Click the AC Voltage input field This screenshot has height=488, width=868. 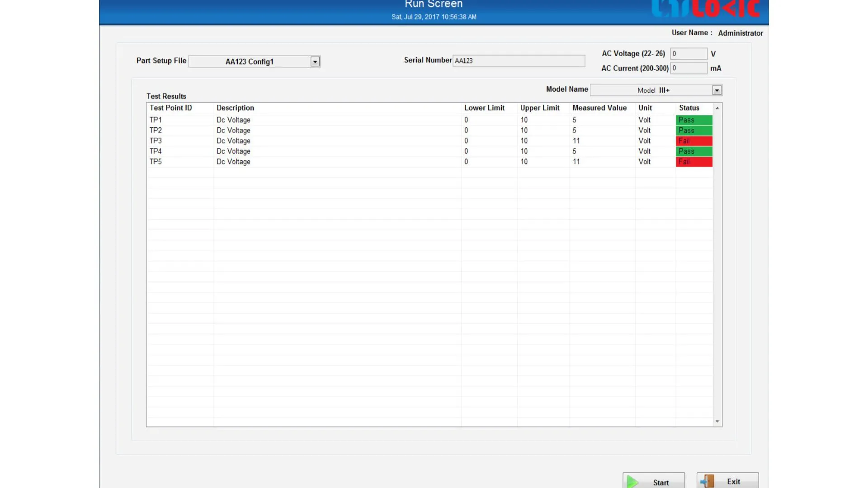click(688, 54)
